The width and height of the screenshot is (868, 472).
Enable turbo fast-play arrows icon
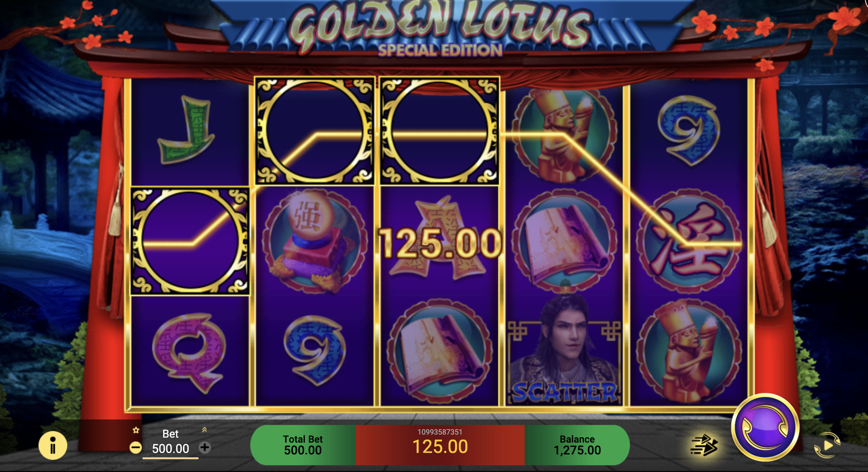point(704,445)
